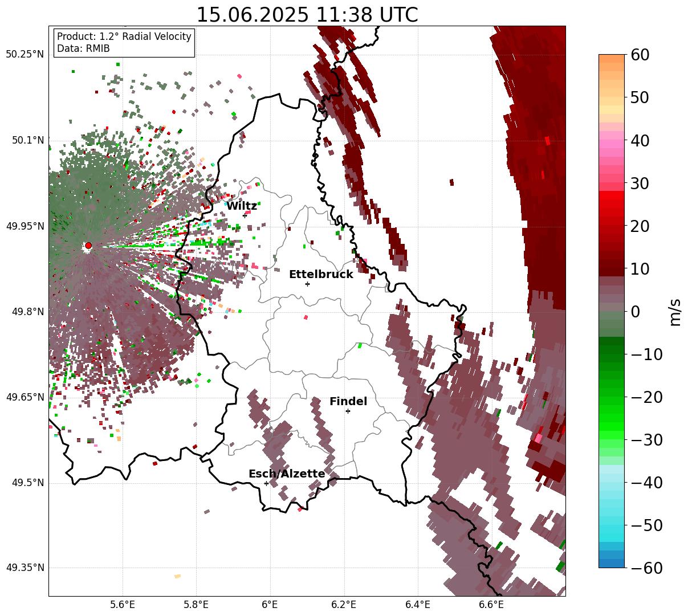Click the 5.6°E longitude tick label
Image resolution: width=688 pixels, height=616 pixels.
point(123,604)
